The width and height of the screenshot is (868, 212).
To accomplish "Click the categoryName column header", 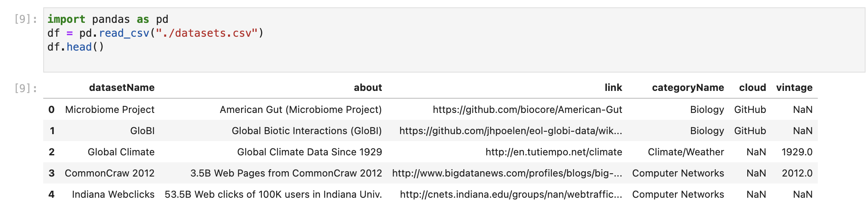I will point(688,88).
